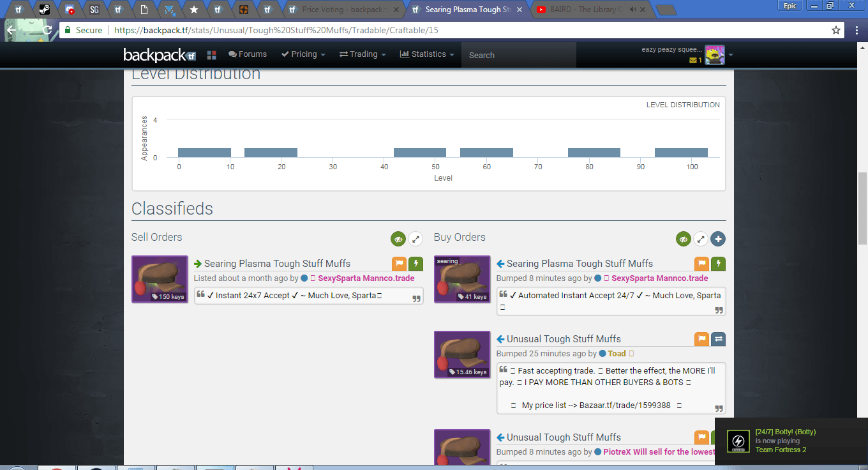Screen dimensions: 868x470
Task: Expand the Statistics dropdown menu
Action: [427, 54]
